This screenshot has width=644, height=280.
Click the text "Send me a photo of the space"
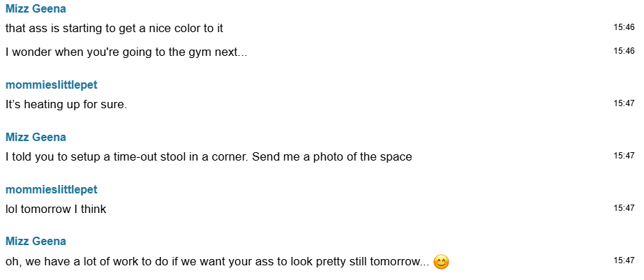(332, 157)
